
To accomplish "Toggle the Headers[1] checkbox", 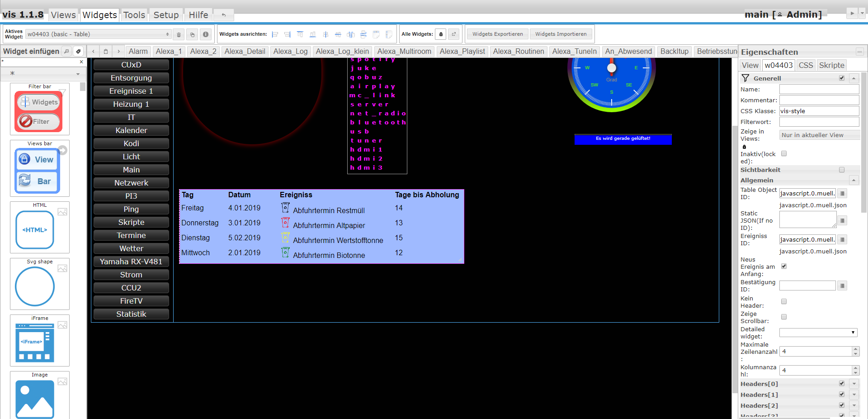I will [842, 395].
